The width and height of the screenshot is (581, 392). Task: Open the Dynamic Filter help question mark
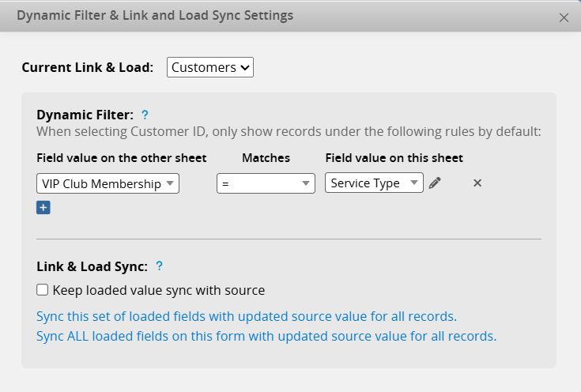(x=145, y=115)
